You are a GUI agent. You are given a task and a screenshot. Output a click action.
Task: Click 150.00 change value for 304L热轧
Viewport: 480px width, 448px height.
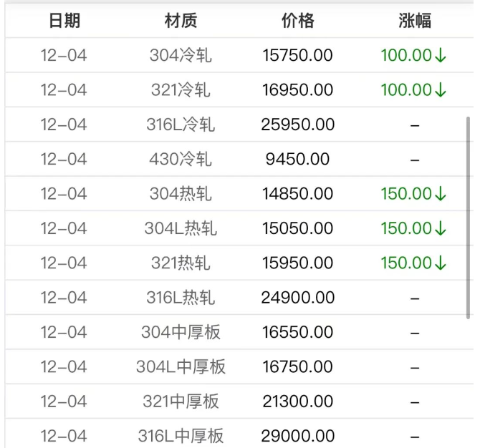405,228
